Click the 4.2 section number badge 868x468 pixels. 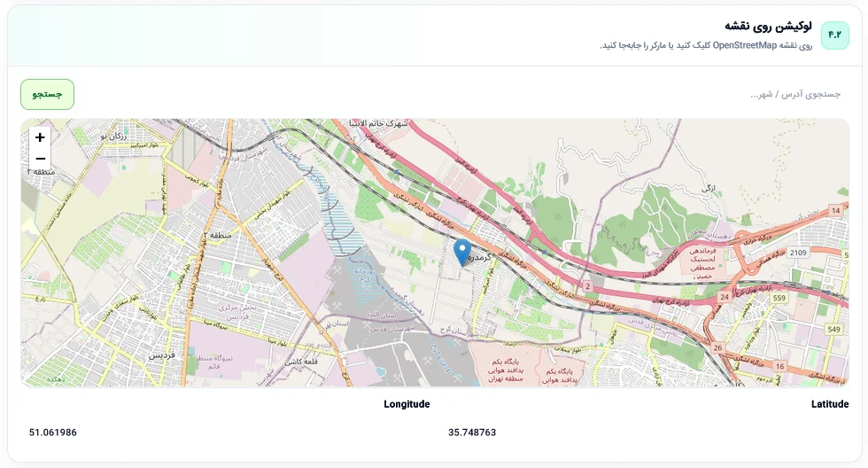point(834,35)
